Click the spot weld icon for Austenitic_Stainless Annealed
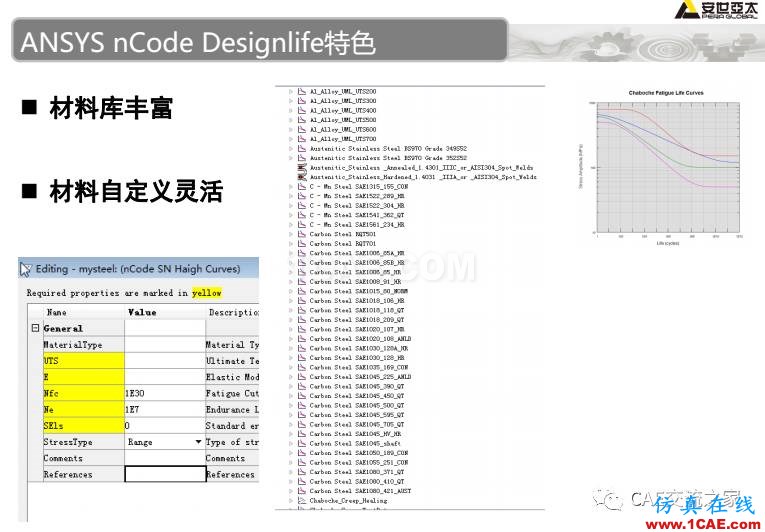 tap(302, 167)
